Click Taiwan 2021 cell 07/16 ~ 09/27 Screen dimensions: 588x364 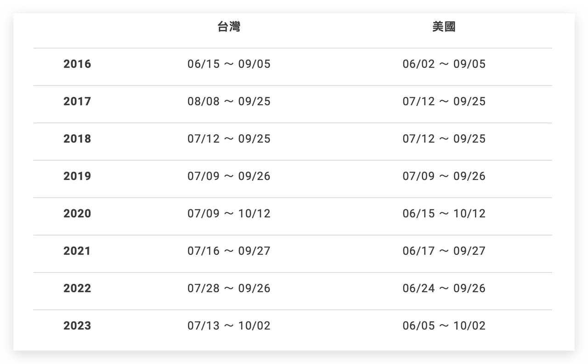(229, 251)
